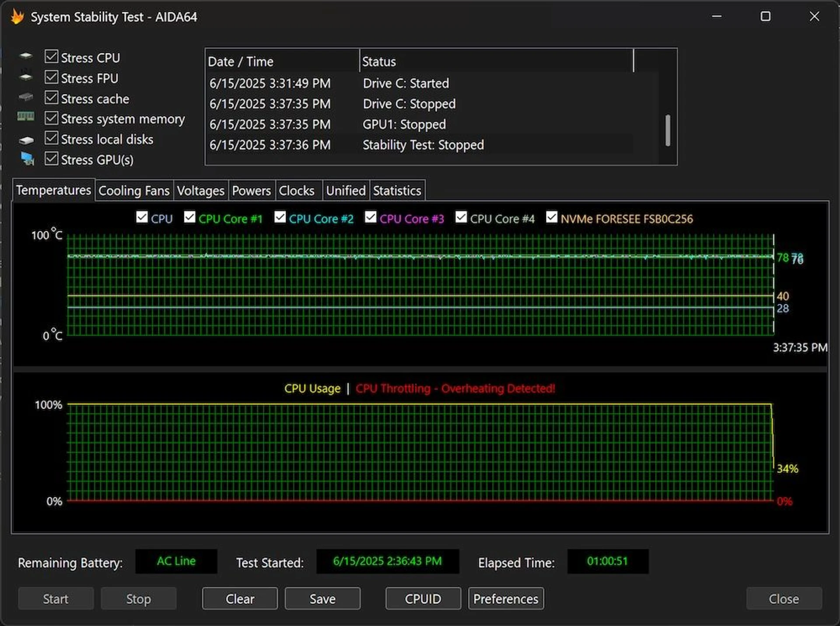Toggle the Stress system memory checkbox

[x=52, y=118]
